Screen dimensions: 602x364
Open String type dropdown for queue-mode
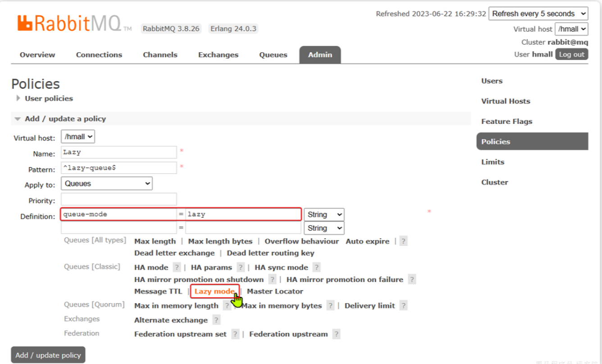(324, 215)
